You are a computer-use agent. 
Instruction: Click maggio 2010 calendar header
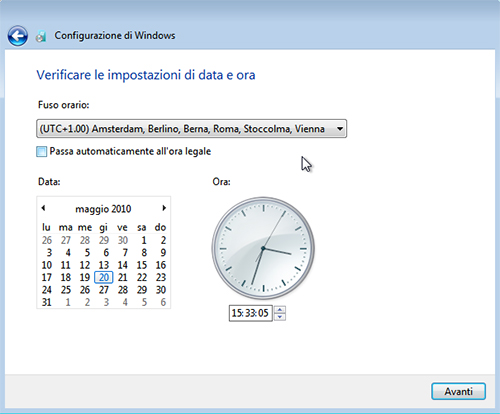tap(103, 209)
